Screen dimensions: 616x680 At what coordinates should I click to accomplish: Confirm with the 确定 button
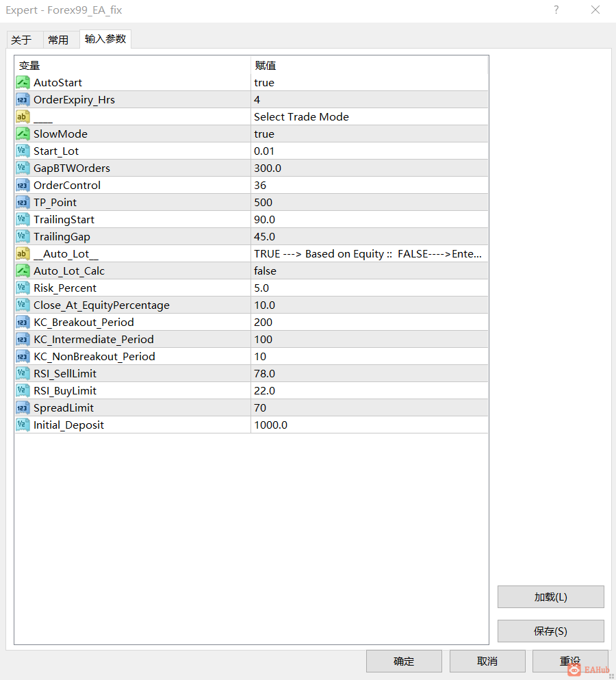point(404,662)
